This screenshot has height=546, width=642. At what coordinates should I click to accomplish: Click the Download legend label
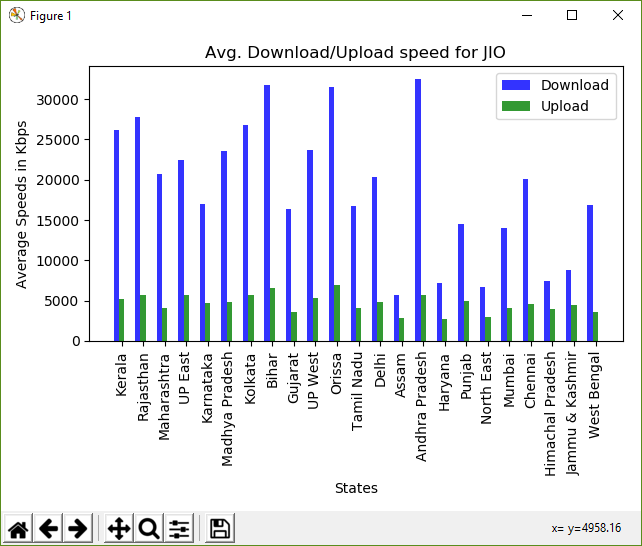pyautogui.click(x=575, y=85)
